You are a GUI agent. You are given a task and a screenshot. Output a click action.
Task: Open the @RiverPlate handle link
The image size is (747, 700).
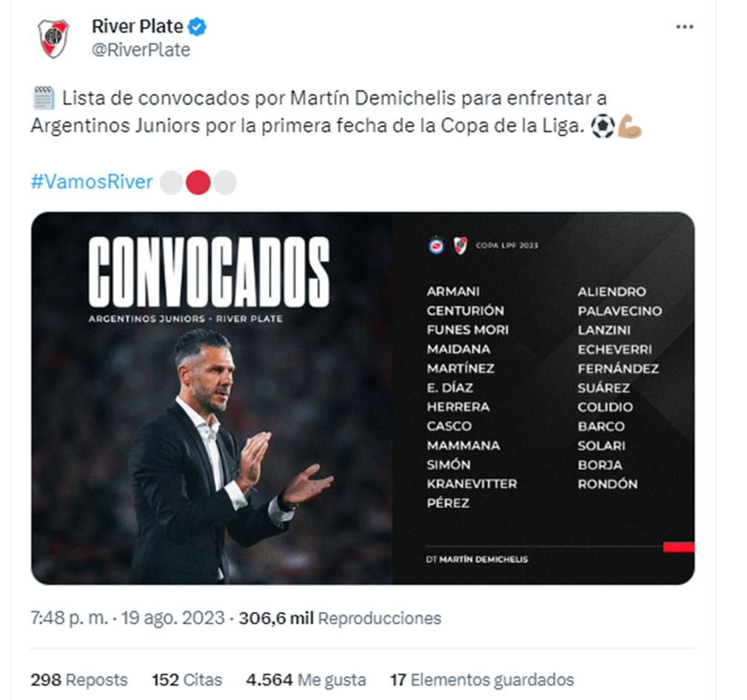point(141,50)
